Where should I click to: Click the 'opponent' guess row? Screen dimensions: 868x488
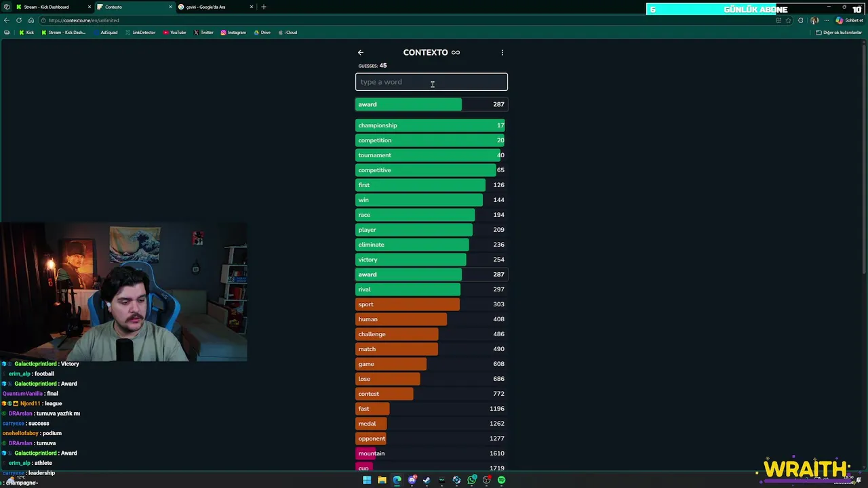(431, 439)
